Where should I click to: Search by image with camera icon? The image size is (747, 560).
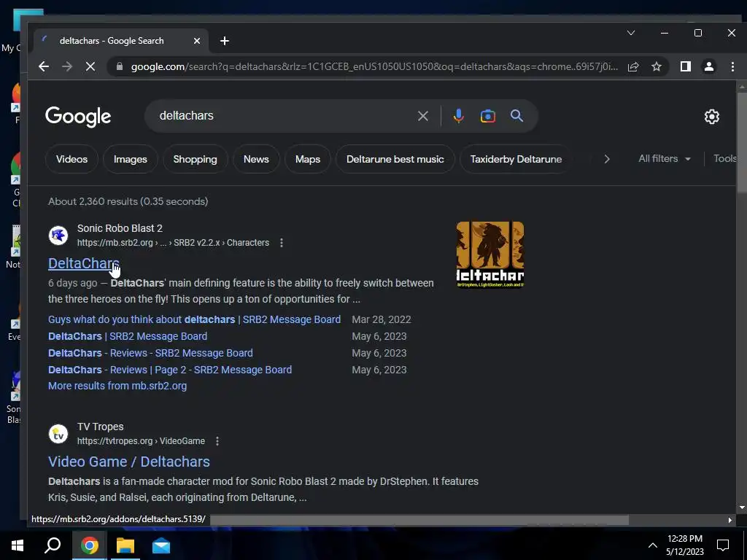pyautogui.click(x=488, y=116)
